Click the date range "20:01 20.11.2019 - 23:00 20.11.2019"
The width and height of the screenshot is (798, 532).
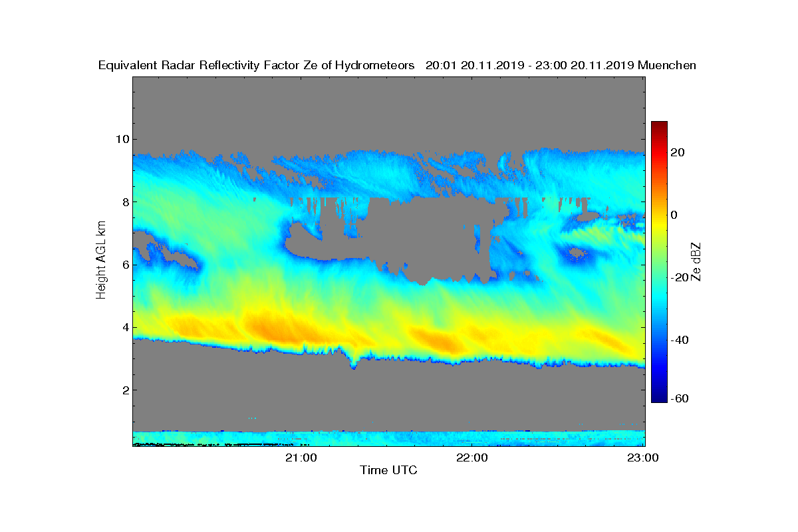pos(529,65)
